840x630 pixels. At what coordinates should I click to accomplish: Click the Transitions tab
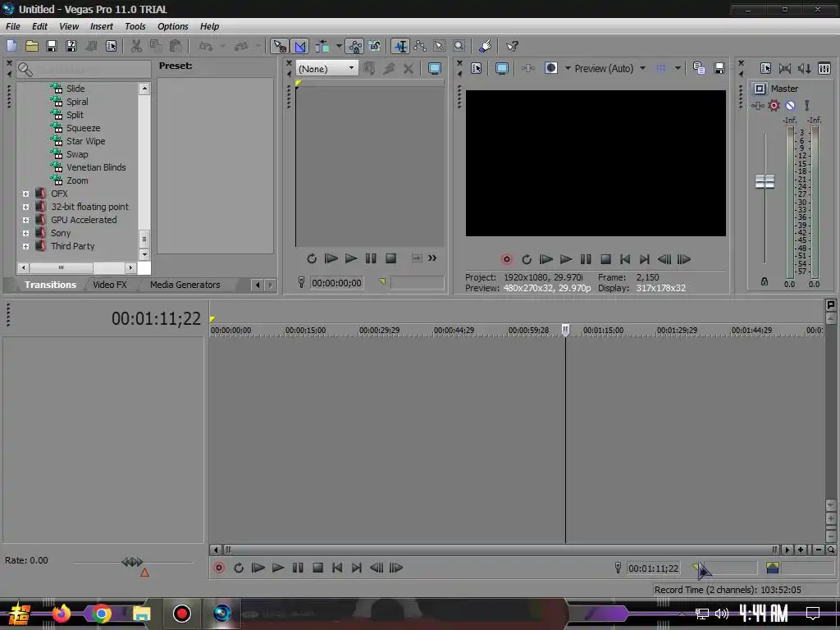point(50,285)
